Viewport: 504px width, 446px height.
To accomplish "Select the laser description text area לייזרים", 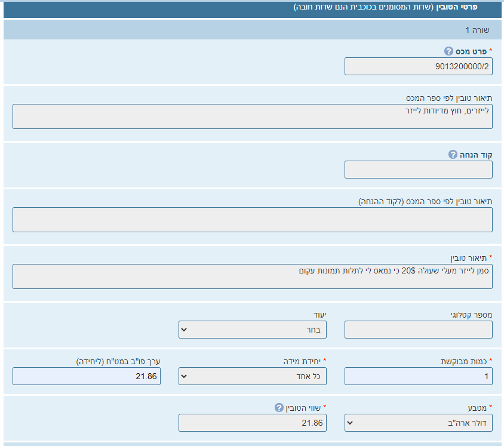I will (x=252, y=116).
